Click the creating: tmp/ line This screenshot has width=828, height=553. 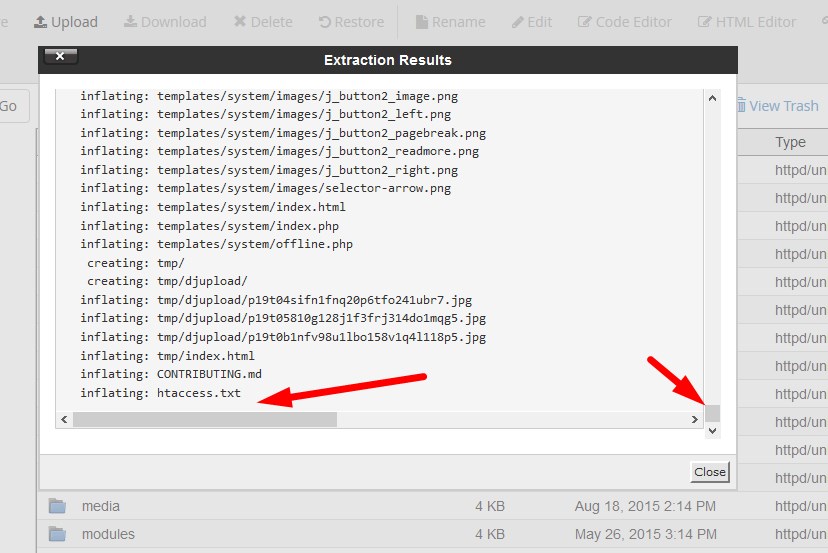tap(136, 263)
